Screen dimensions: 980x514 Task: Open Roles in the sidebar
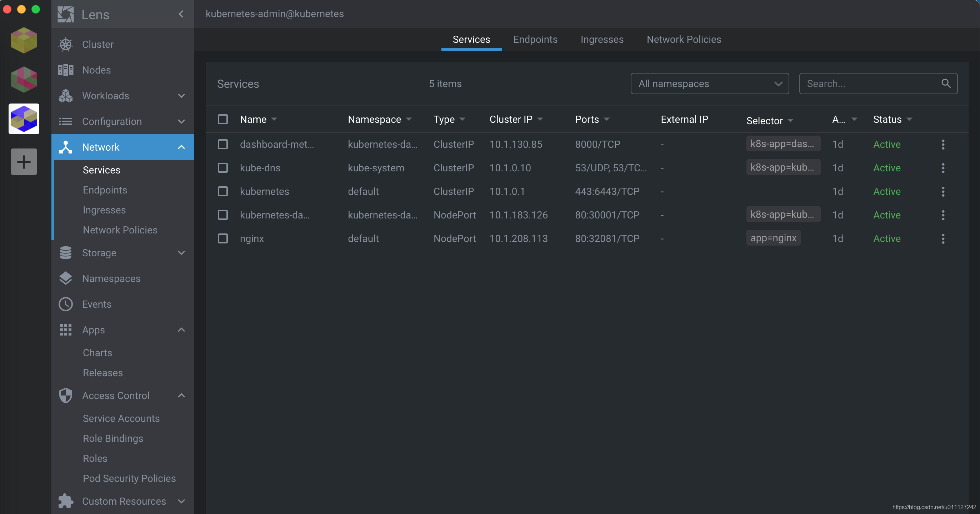pos(95,458)
